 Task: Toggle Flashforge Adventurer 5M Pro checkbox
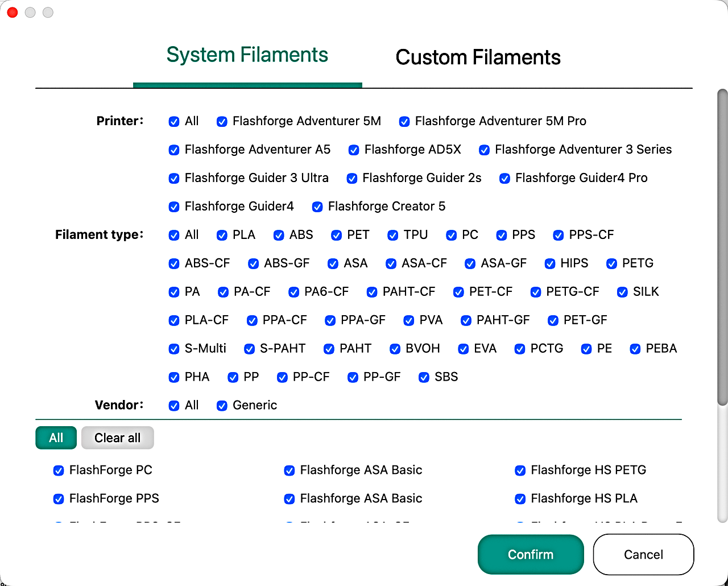(404, 121)
